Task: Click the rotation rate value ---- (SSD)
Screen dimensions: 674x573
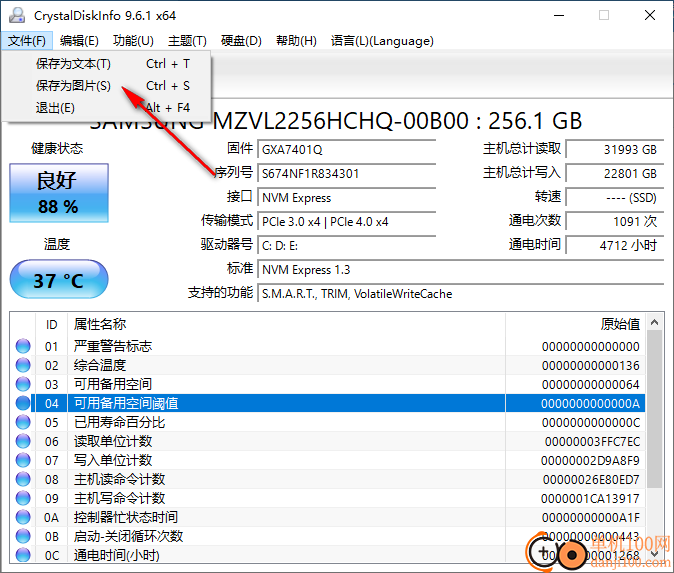Action: 615,198
